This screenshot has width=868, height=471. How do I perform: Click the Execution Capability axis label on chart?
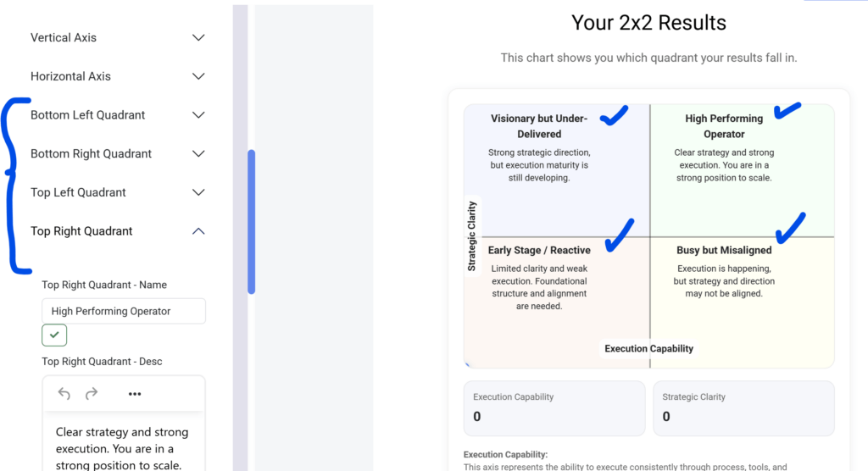tap(648, 348)
